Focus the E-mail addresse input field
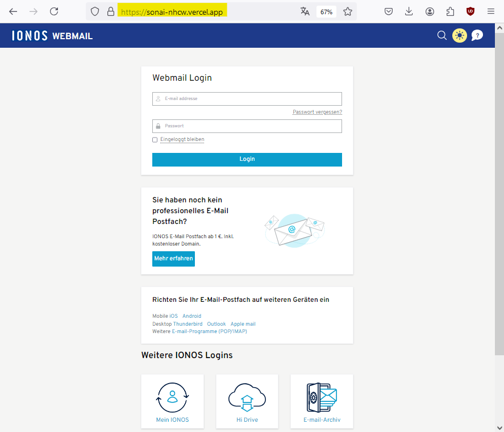This screenshot has height=432, width=504. [247, 99]
